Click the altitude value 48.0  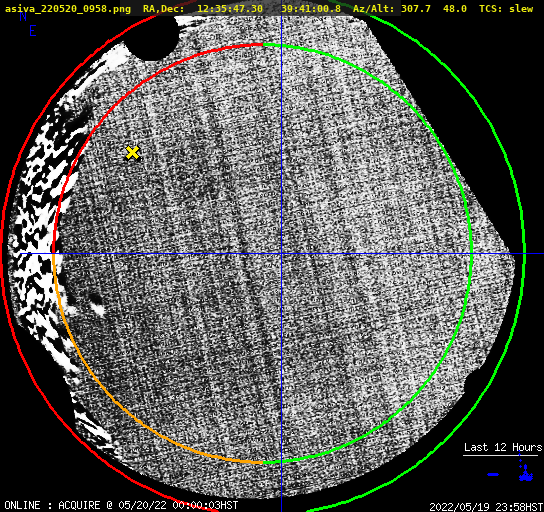click(455, 9)
